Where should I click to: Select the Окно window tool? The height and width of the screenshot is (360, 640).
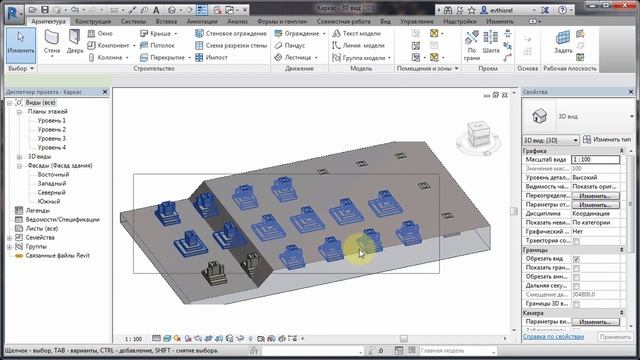(x=100, y=33)
